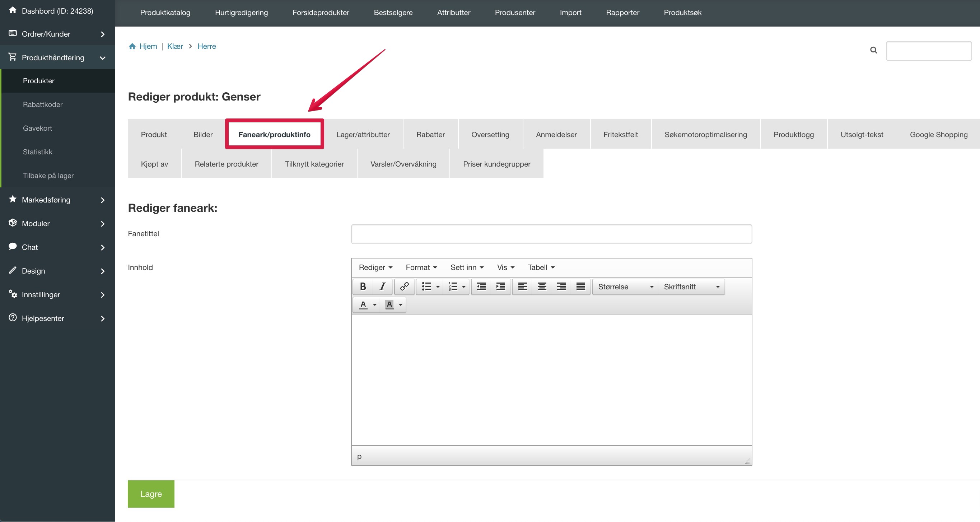Click inside the Innhold editor area
980x522 pixels.
[x=551, y=380]
